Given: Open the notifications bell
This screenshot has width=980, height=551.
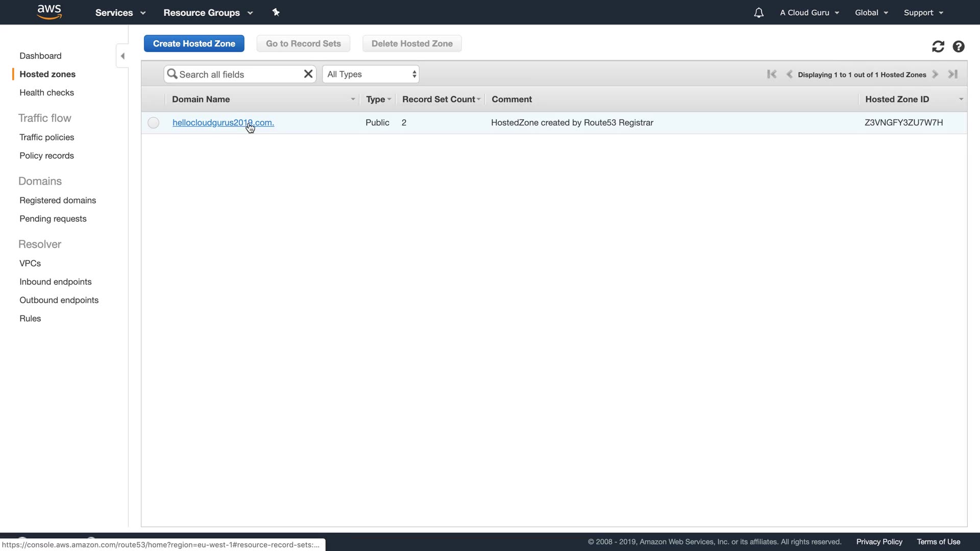Looking at the screenshot, I should pos(758,13).
